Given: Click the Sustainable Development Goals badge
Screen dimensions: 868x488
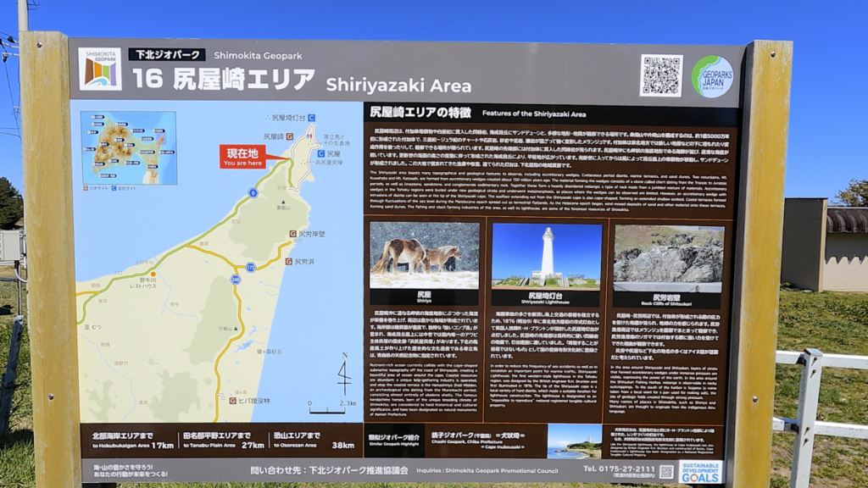Looking at the screenshot, I should 702,472.
